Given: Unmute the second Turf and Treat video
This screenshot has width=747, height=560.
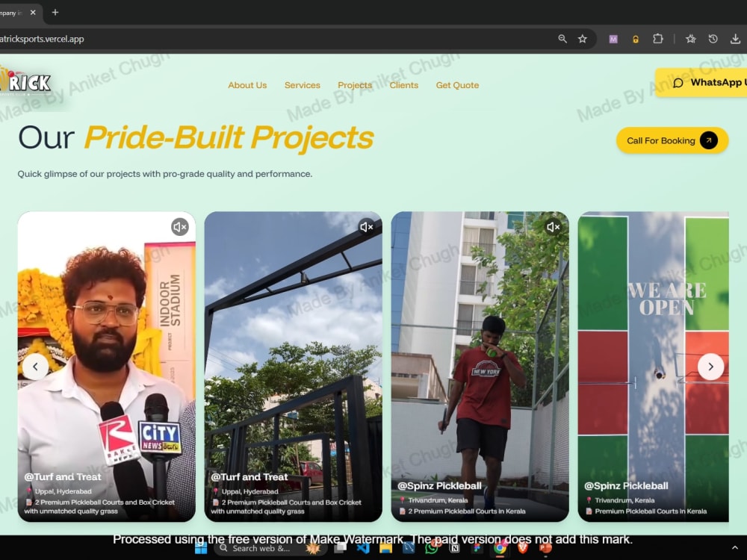Looking at the screenshot, I should (366, 227).
